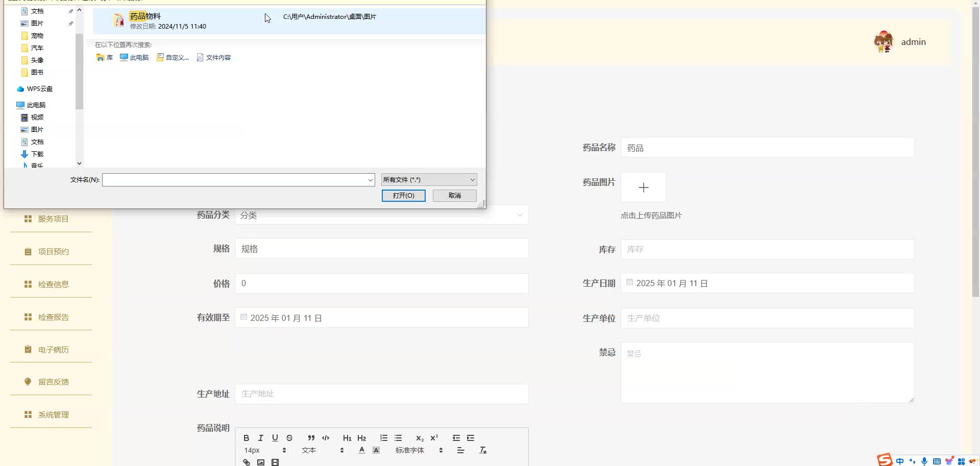Viewport: 980px width, 466px height.
Task: Insert an image in the editor
Action: [261, 462]
